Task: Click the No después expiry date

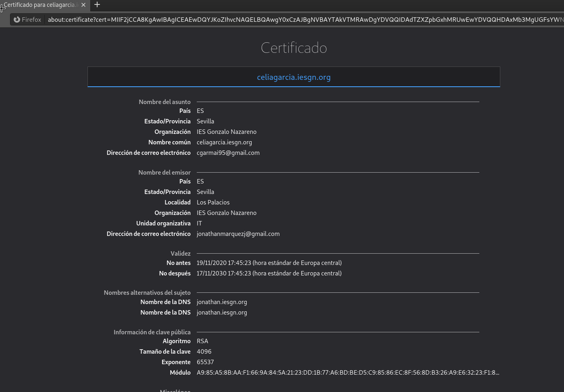Action: click(269, 273)
